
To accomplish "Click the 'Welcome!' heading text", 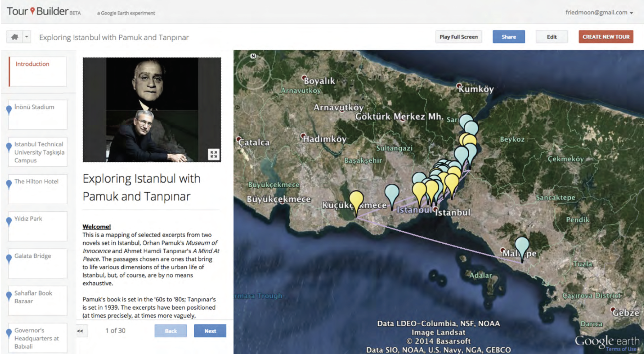I will pyautogui.click(x=97, y=227).
